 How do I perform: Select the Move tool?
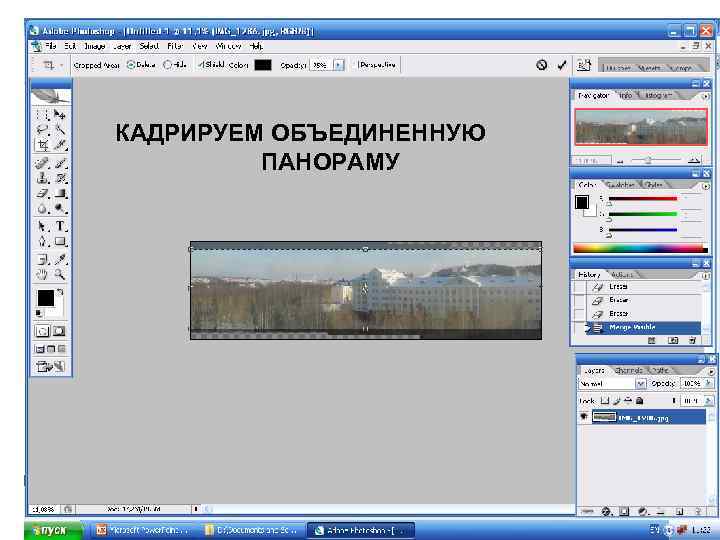pyautogui.click(x=60, y=115)
